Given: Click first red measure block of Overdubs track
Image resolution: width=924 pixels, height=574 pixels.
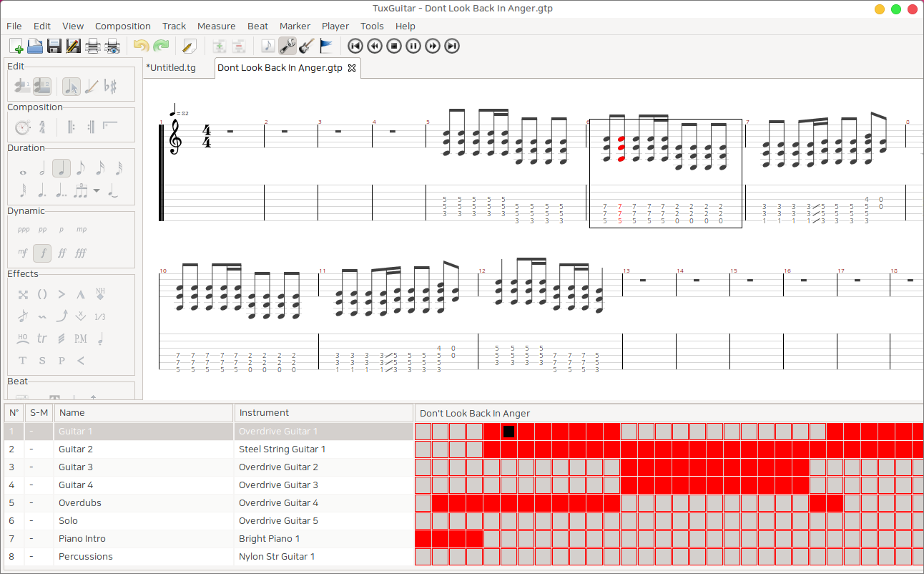Looking at the screenshot, I should pyautogui.click(x=441, y=502).
